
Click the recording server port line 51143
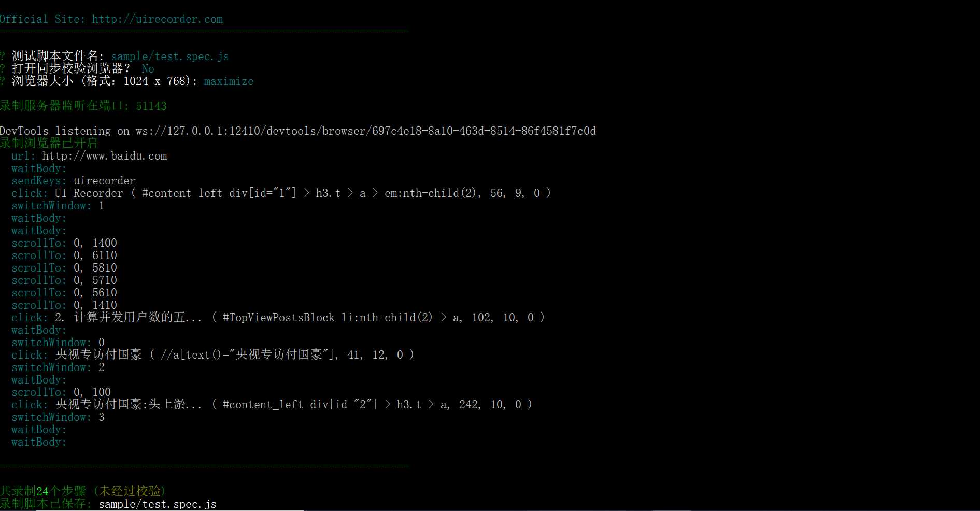point(83,106)
